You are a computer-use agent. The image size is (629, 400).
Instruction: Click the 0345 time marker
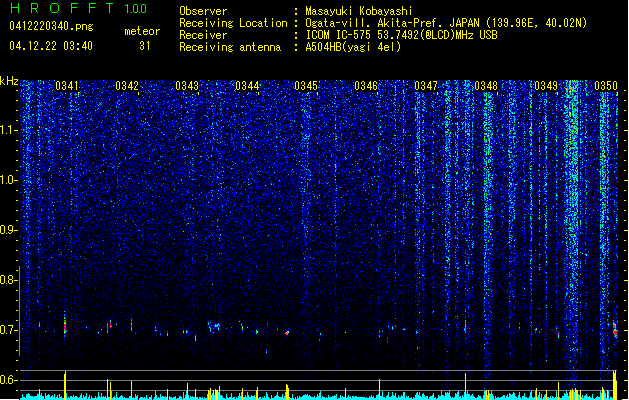point(306,86)
